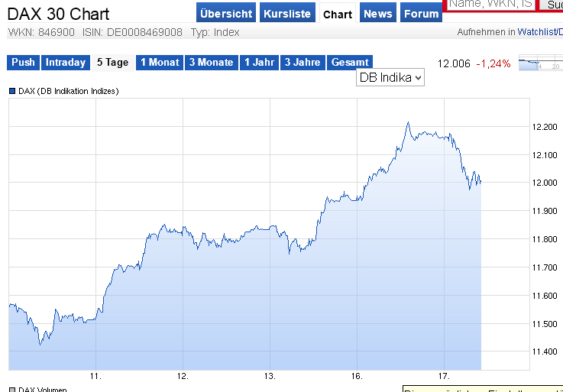Screen dimensions: 563x392
Task: Click the 16. date axis label
Action: pos(357,376)
